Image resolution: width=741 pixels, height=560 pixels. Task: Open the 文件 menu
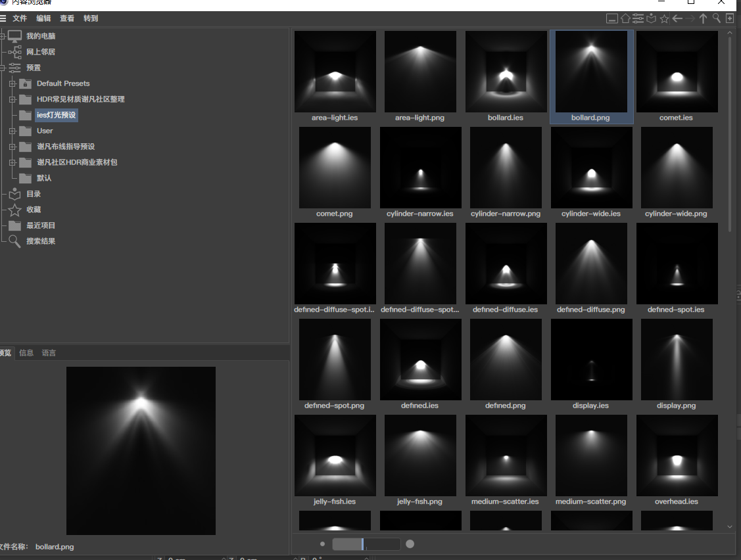20,18
